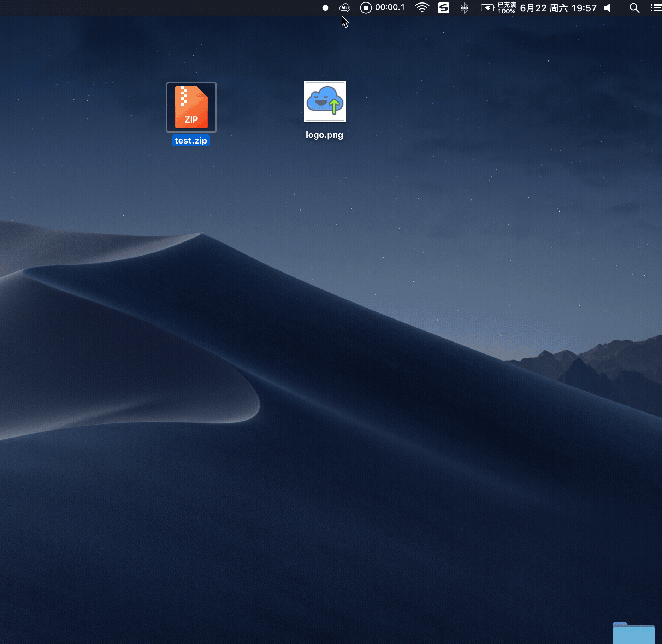Open the battery status menu via 已充满 100%
The height and width of the screenshot is (644, 662).
(x=506, y=7)
